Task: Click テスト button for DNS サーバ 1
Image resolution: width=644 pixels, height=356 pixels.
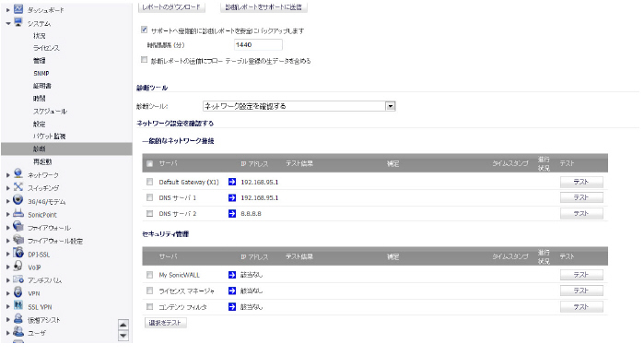Action: (x=581, y=197)
